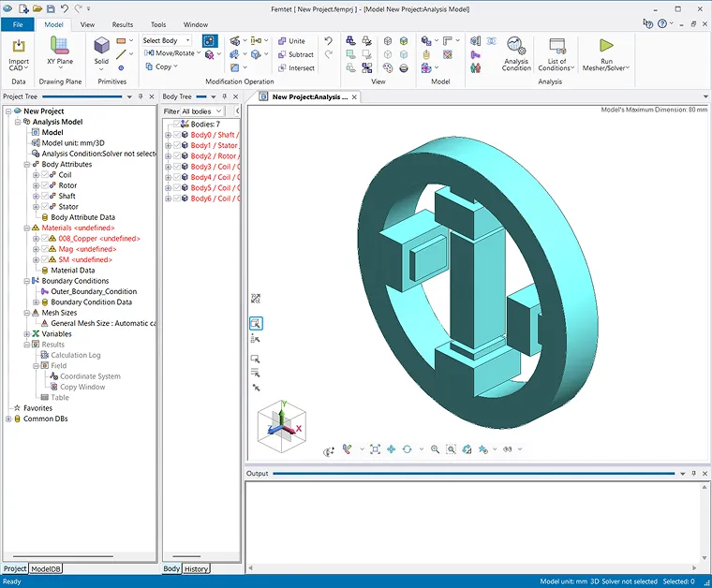Open the help question mark
Image resolution: width=712 pixels, height=588 pixels.
pos(662,23)
